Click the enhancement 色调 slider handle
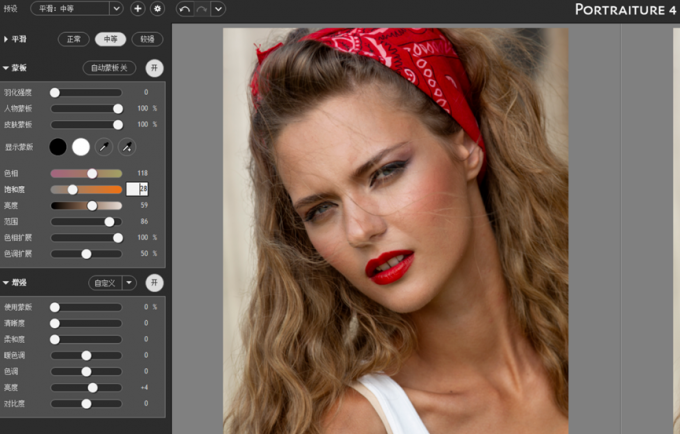Image resolution: width=680 pixels, height=434 pixels. [86, 372]
